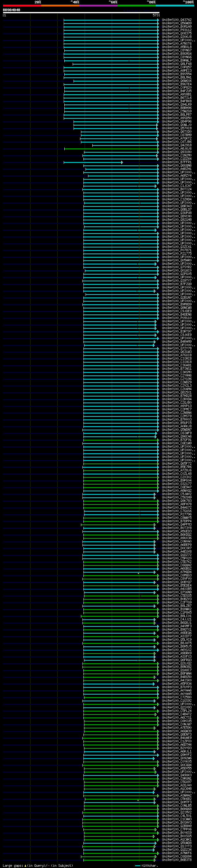The height and width of the screenshot is (868, 197).
Task: Select hit label UniRef100_A5BXL8
Action: click(x=177, y=47)
